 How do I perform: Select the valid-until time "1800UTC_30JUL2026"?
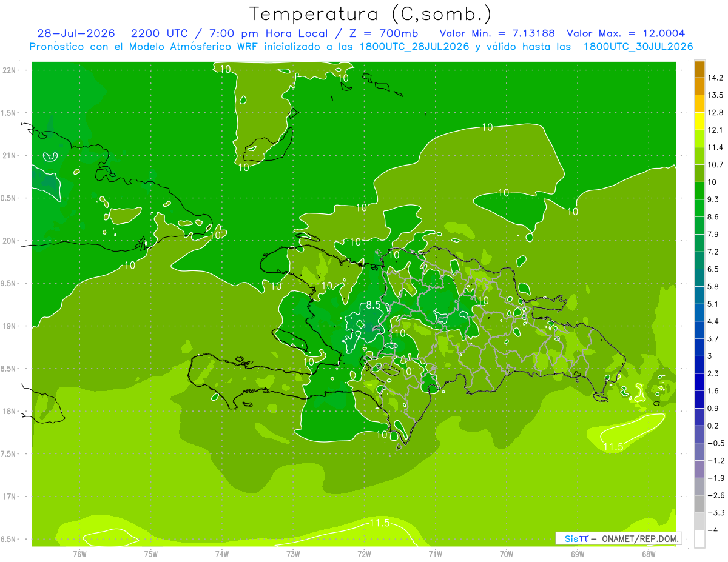coord(638,47)
